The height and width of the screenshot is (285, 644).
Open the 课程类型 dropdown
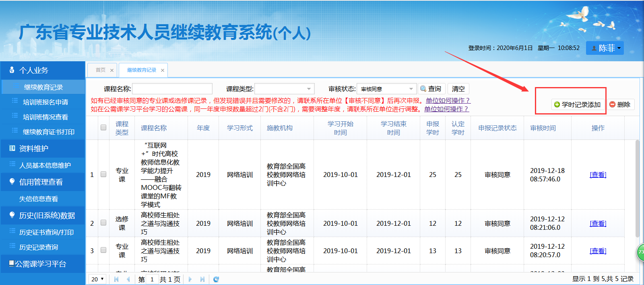coord(284,89)
